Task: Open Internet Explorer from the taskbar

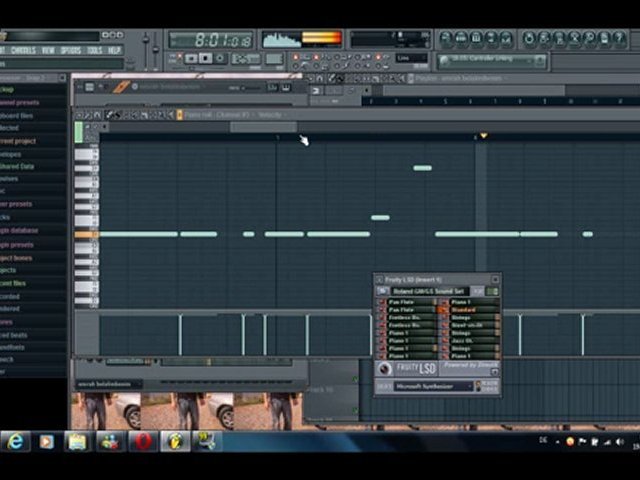Action: click(x=15, y=441)
